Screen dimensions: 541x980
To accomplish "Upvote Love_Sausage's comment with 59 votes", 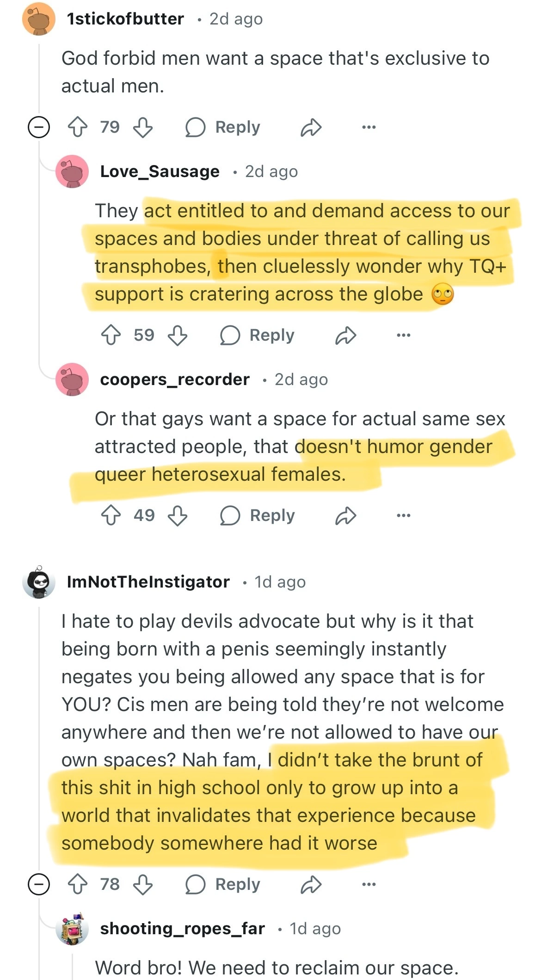I will 111,335.
